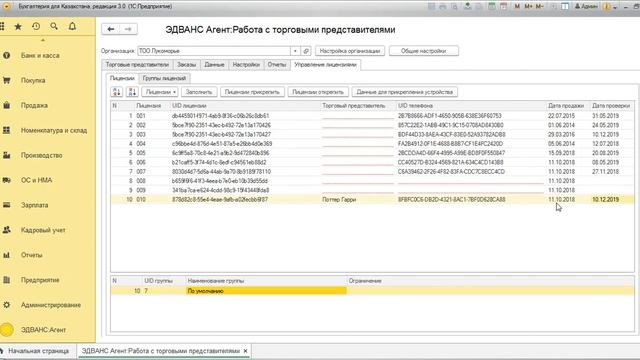Screen dimensions: 640x360
Task: Click the По умолчанию group name cell
Action: coord(266,291)
